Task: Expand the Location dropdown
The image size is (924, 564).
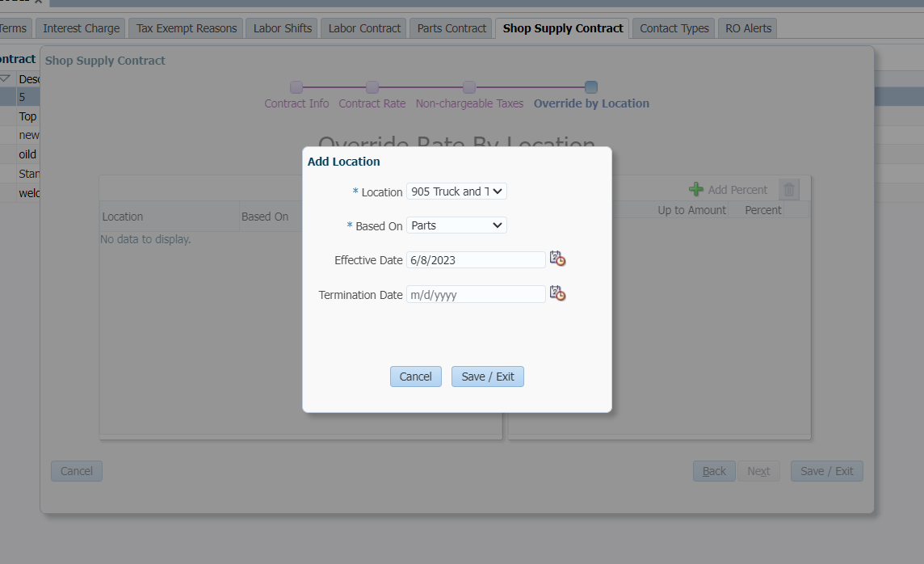Action: [456, 192]
